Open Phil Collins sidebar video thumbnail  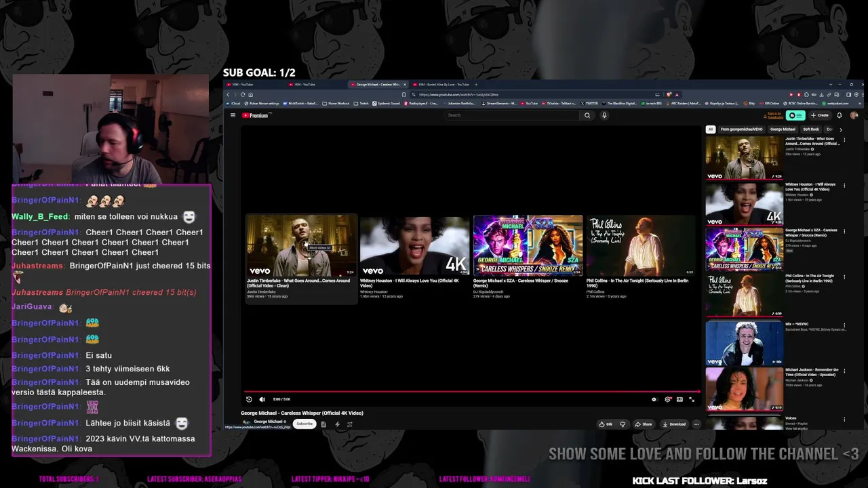(x=745, y=296)
